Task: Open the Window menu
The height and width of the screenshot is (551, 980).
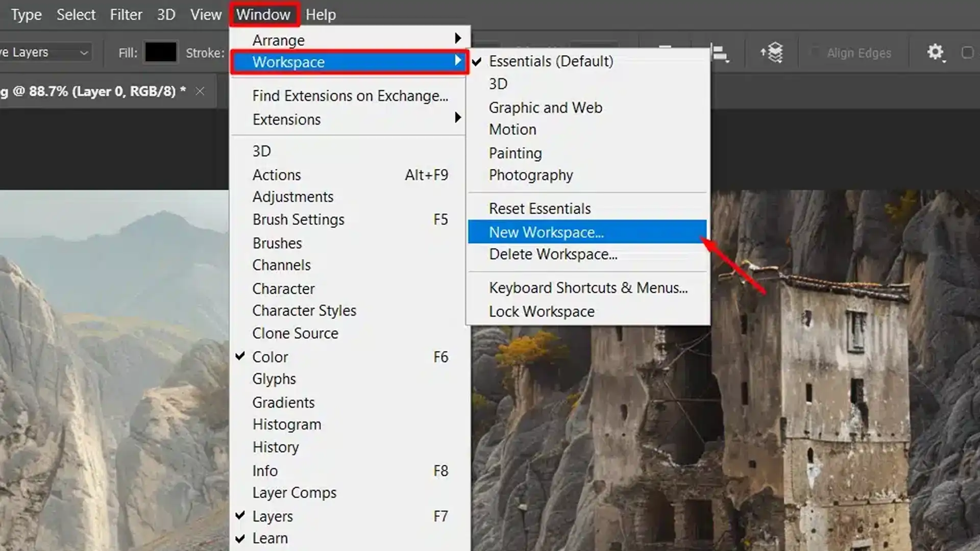Action: pyautogui.click(x=263, y=15)
